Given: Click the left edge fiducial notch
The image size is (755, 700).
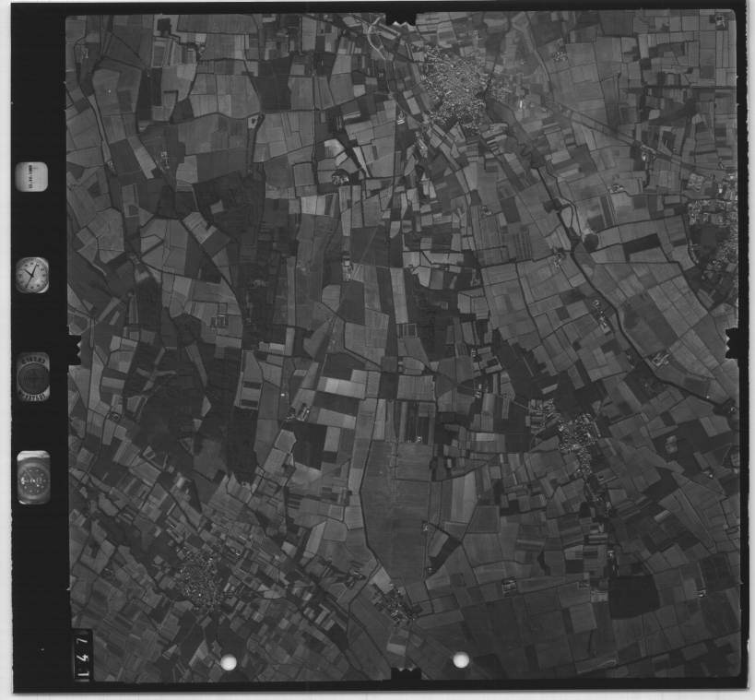Looking at the screenshot, I should click(73, 349).
